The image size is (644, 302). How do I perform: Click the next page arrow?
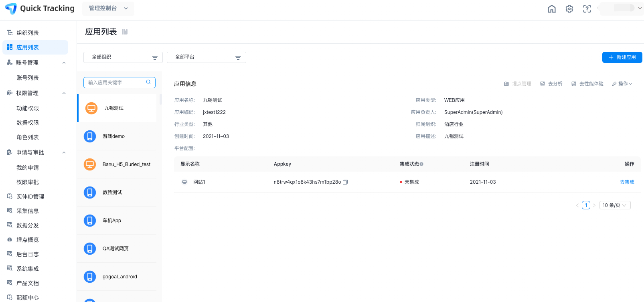click(x=594, y=205)
